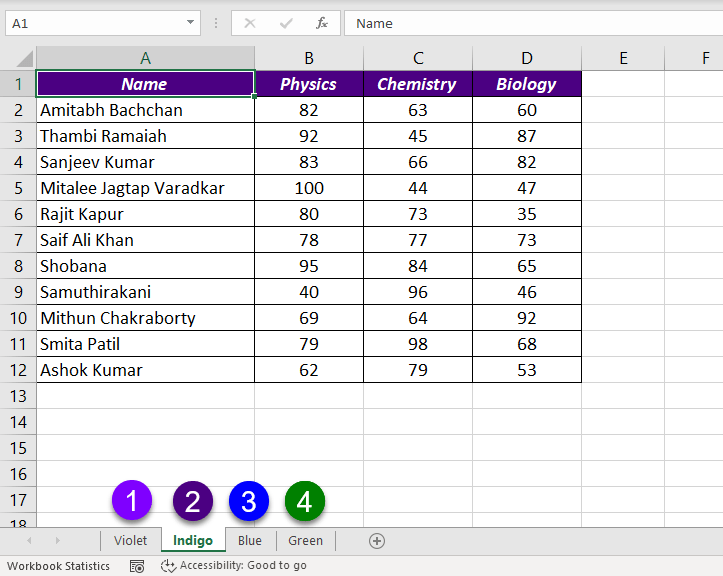Click the Name header cell

pyautogui.click(x=145, y=84)
